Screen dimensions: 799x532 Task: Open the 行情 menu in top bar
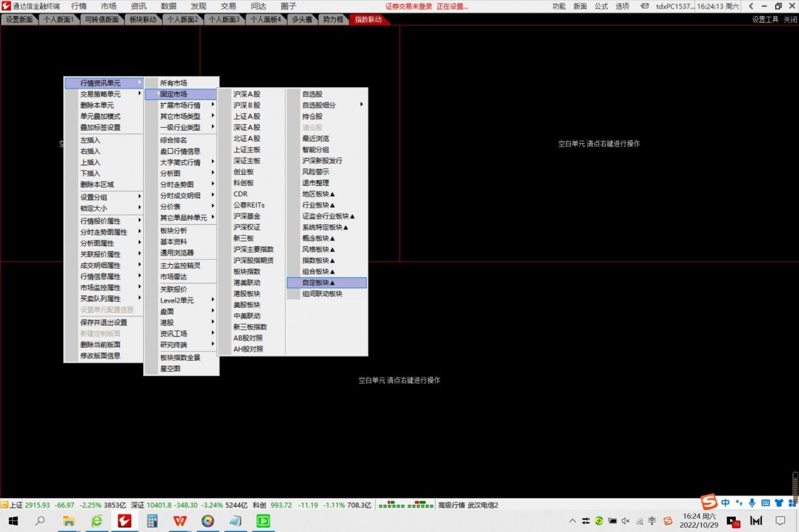(78, 6)
